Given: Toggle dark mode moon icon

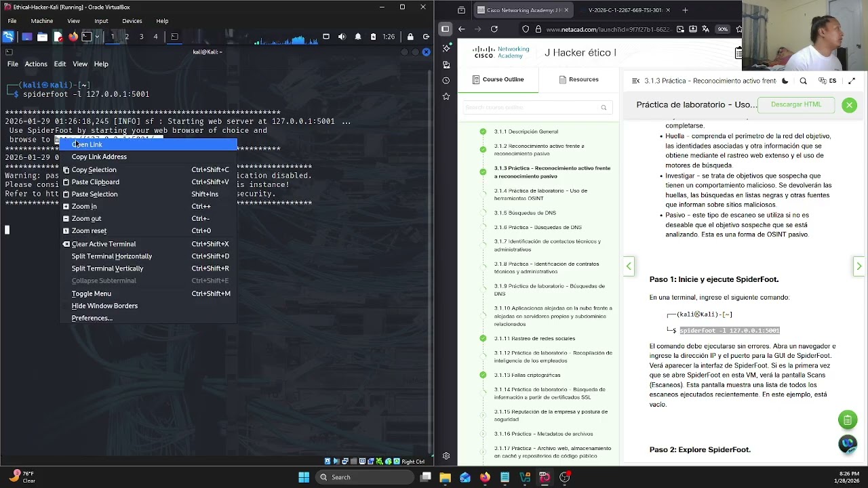Looking at the screenshot, I should [x=785, y=81].
